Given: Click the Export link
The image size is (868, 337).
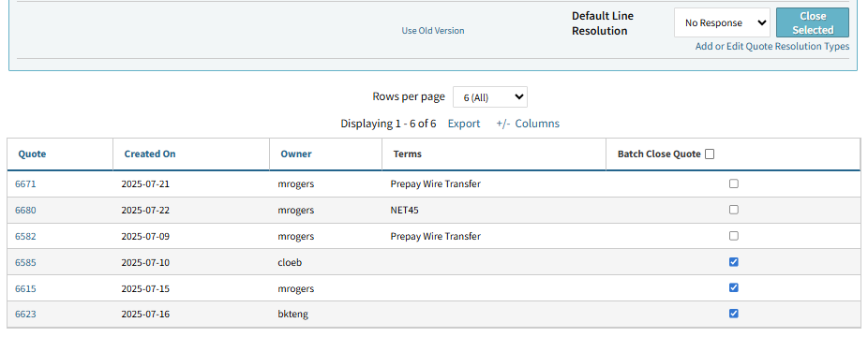Looking at the screenshot, I should click(x=464, y=124).
